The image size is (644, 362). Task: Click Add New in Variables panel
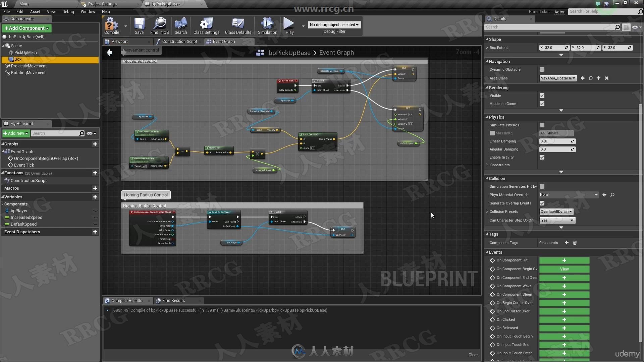(96, 196)
